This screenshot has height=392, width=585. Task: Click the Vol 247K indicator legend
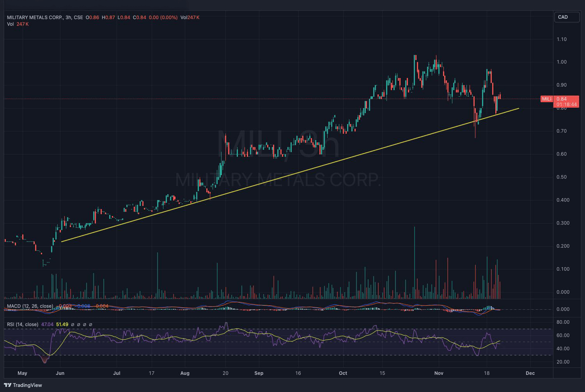tap(18, 24)
